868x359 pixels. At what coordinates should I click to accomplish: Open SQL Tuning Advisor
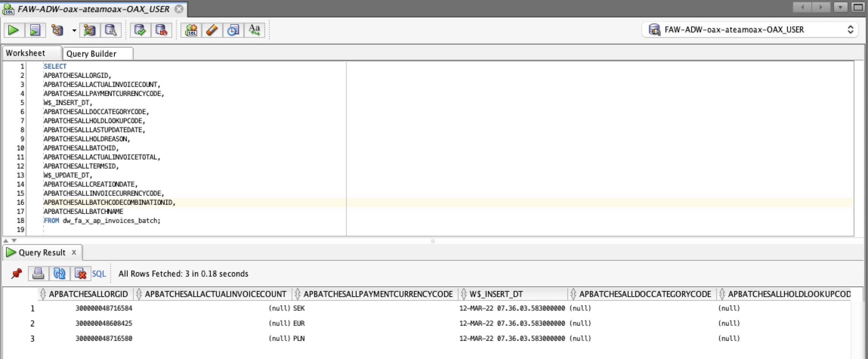tap(111, 30)
